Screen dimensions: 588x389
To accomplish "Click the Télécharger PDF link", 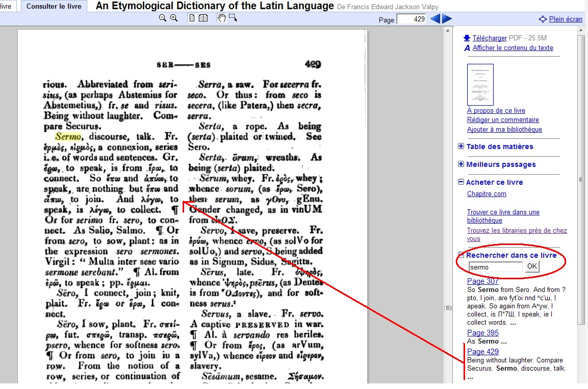I will click(x=490, y=38).
